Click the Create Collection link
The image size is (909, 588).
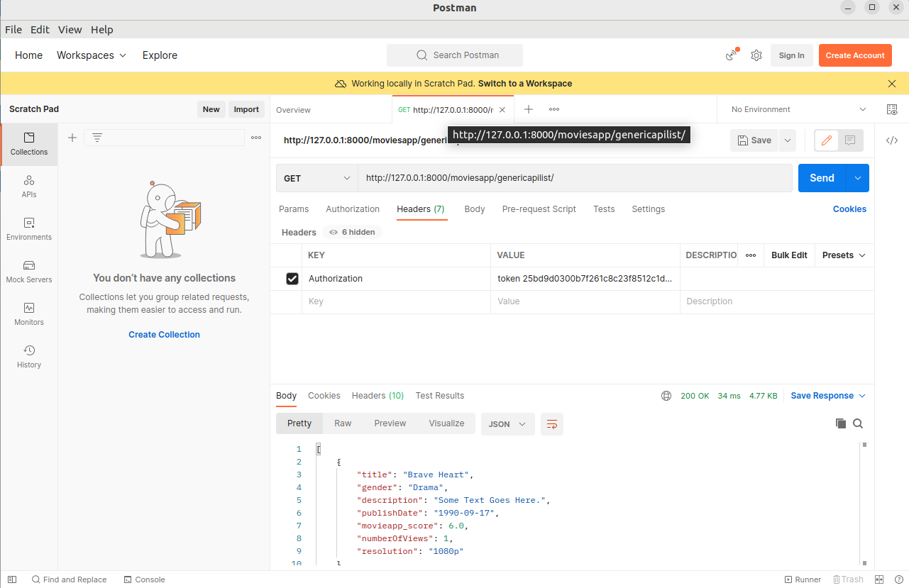[x=164, y=335]
